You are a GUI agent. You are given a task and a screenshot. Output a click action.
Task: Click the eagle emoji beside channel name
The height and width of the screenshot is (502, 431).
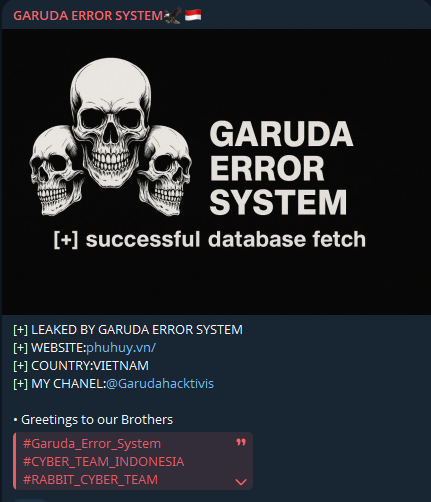tap(173, 15)
